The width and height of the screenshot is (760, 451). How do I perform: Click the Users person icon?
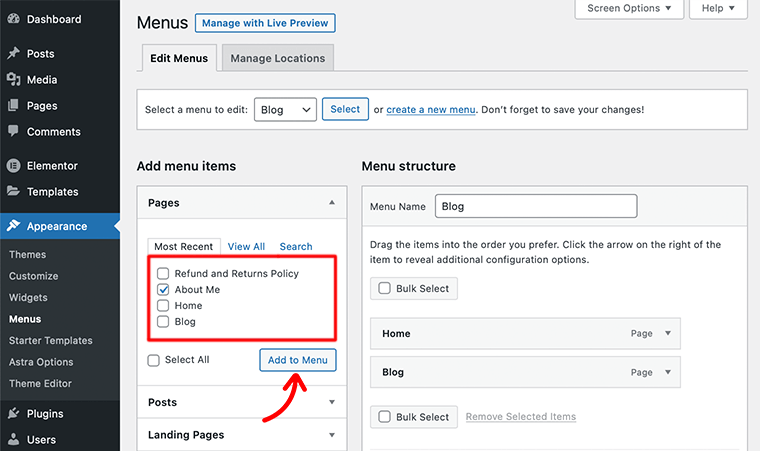pos(14,439)
